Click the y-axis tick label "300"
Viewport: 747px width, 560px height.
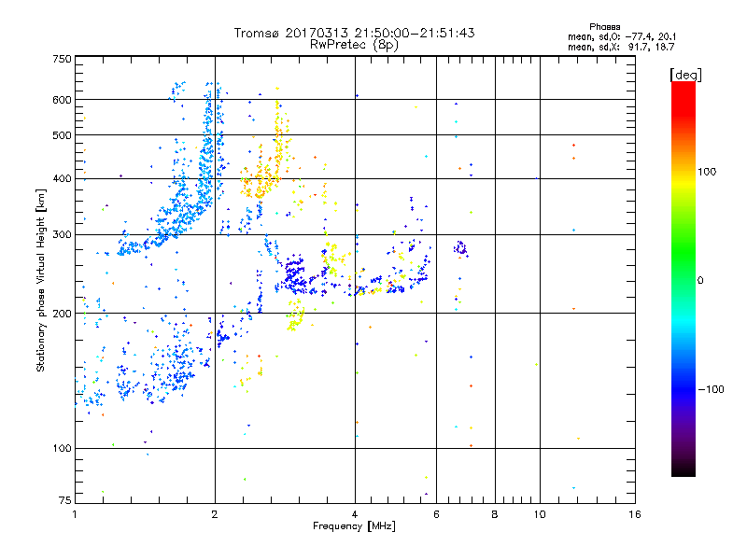click(63, 234)
